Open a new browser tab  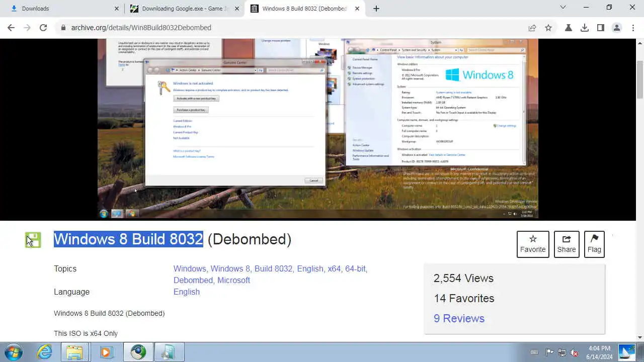click(x=376, y=9)
